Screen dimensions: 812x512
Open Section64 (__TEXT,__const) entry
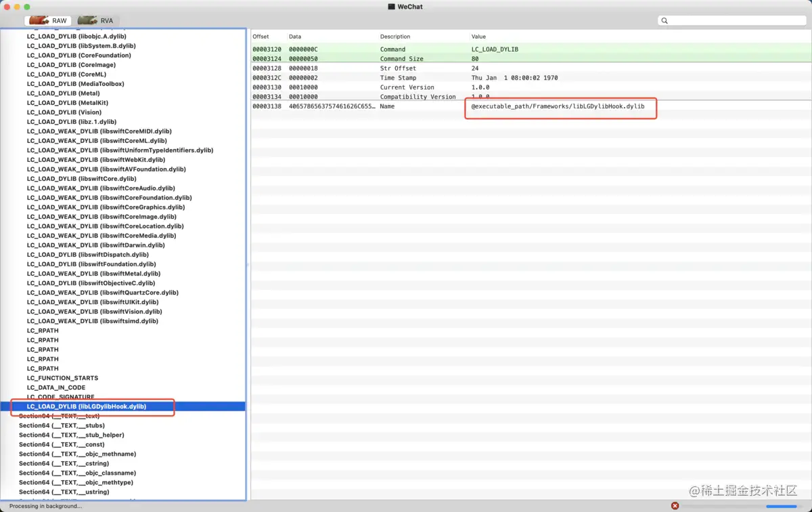click(62, 444)
